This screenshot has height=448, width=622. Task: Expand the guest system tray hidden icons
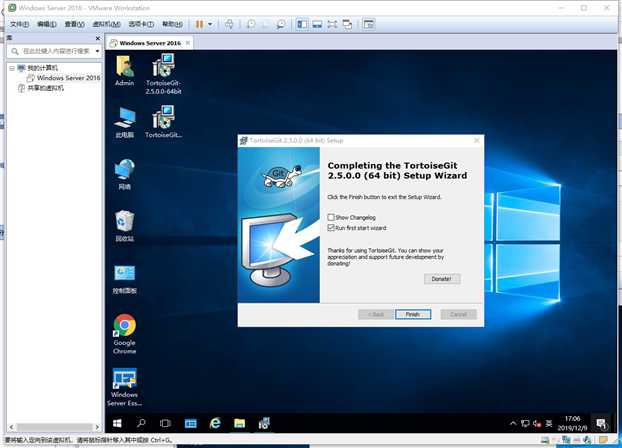pyautogui.click(x=513, y=423)
